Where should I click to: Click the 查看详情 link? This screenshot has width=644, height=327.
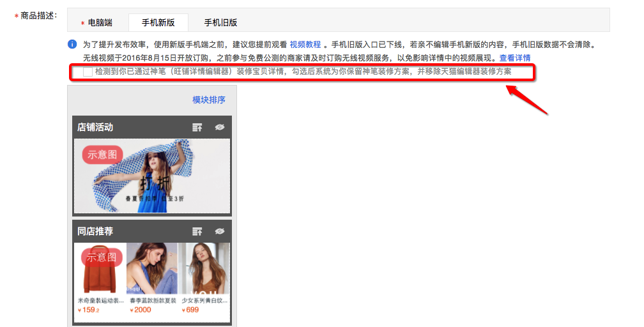[x=515, y=58]
